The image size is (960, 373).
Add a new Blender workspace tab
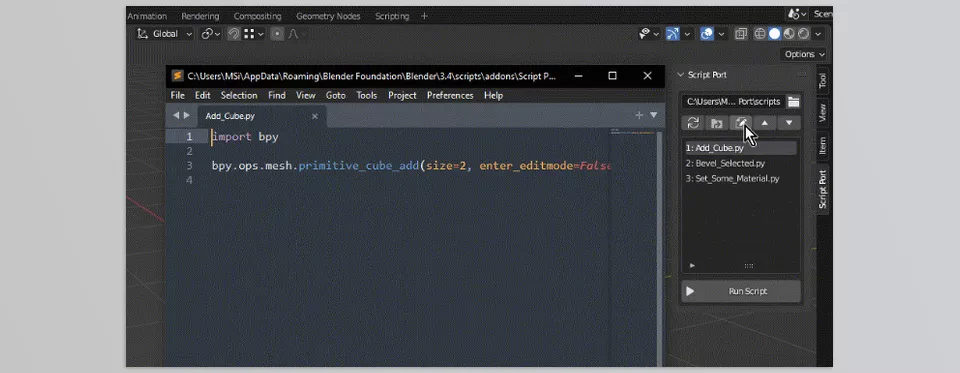[x=424, y=17]
